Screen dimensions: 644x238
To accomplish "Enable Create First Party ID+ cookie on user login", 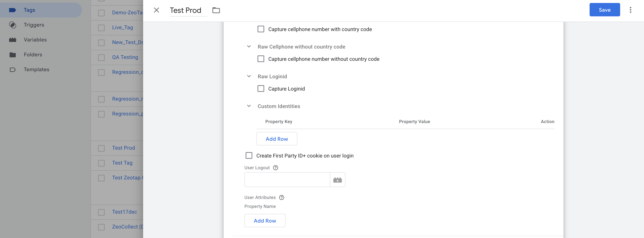I will (x=249, y=155).
